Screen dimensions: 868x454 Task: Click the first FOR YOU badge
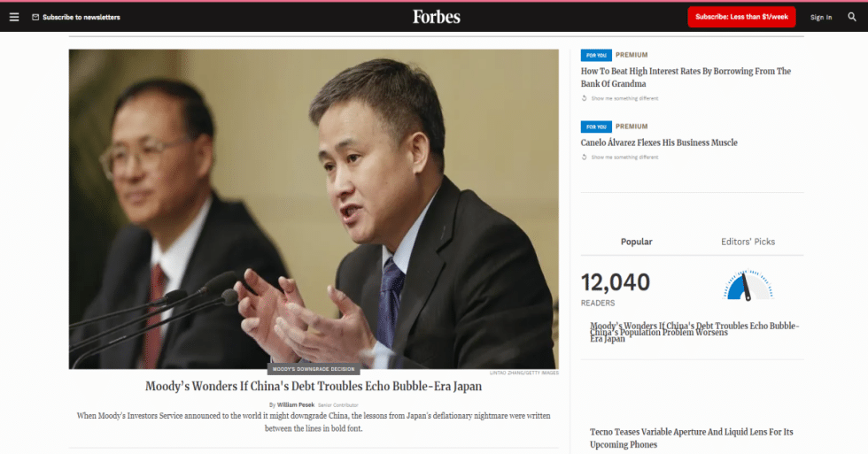coord(596,55)
